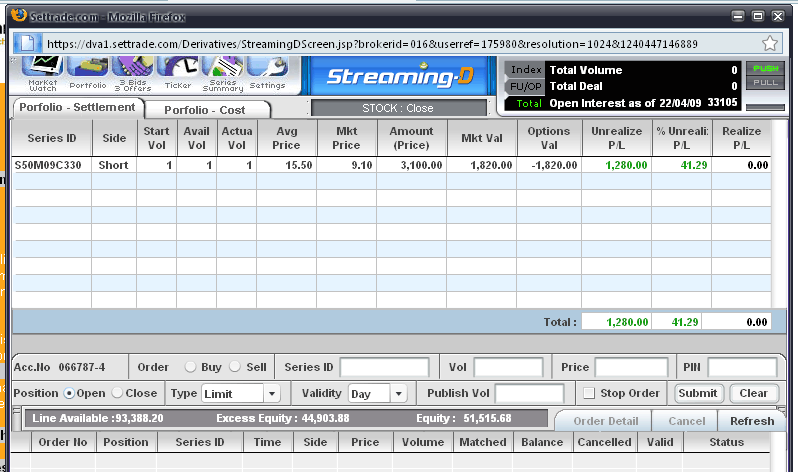Click the STOCK : Close status bar
Viewport: 798px width, 472px height.
[x=398, y=108]
